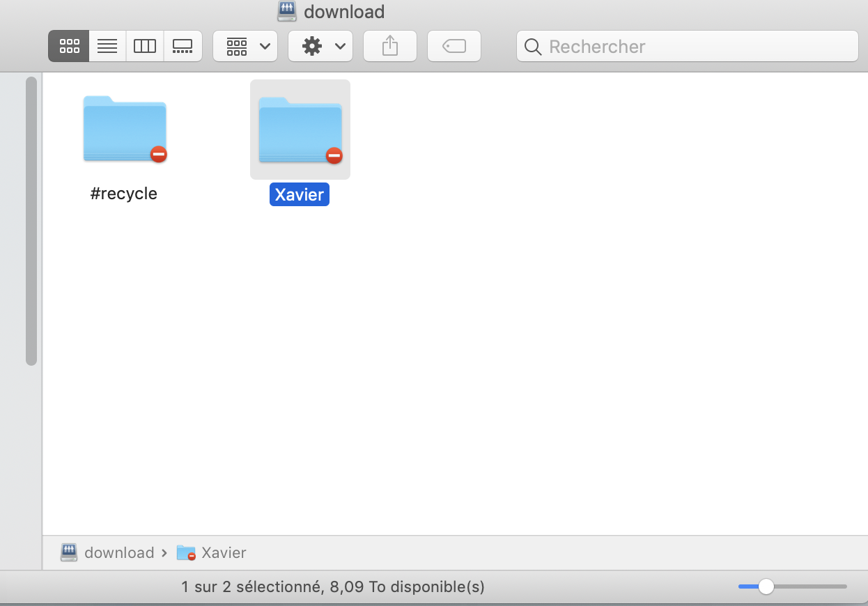Image resolution: width=868 pixels, height=606 pixels.
Task: Click the icon size slider
Action: click(x=793, y=586)
